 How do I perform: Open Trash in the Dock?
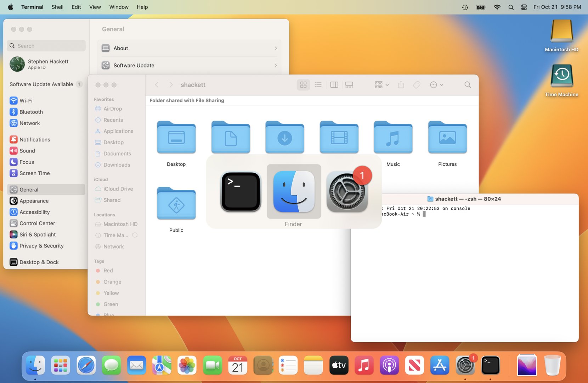pyautogui.click(x=552, y=365)
